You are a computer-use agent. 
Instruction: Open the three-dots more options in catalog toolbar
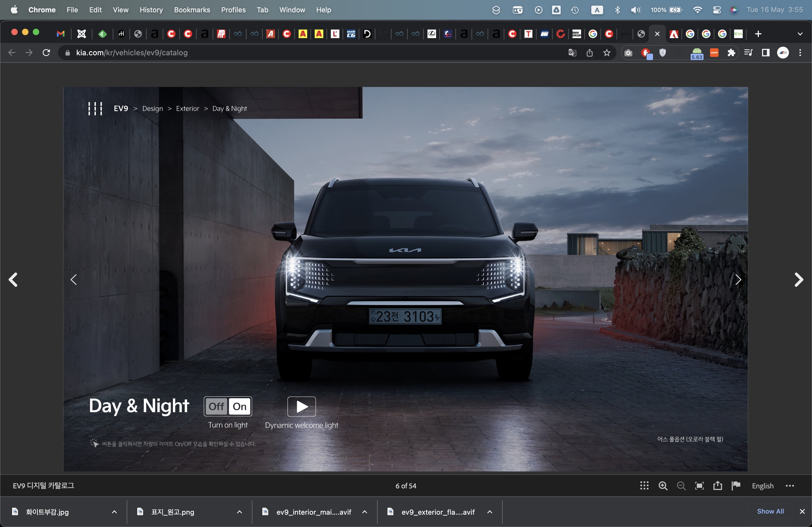(x=790, y=486)
